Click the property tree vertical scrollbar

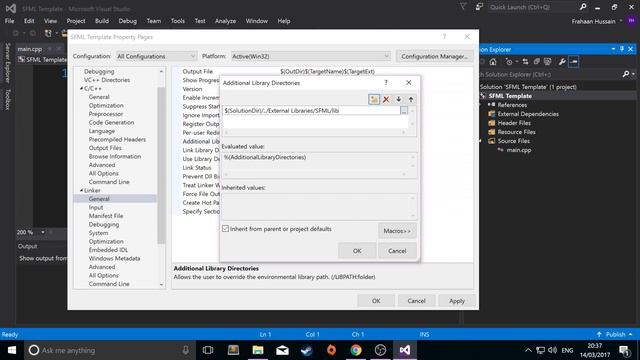coord(161,165)
